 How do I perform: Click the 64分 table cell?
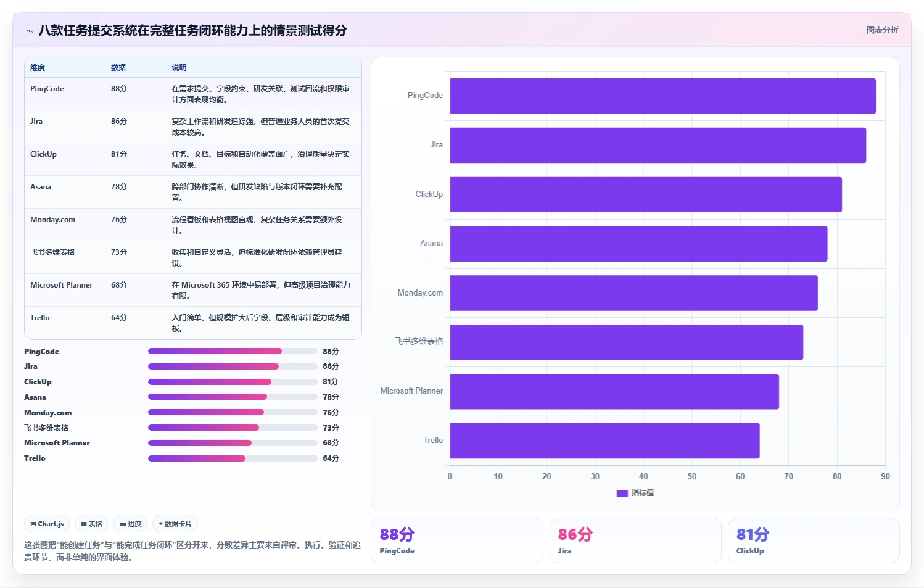[119, 318]
